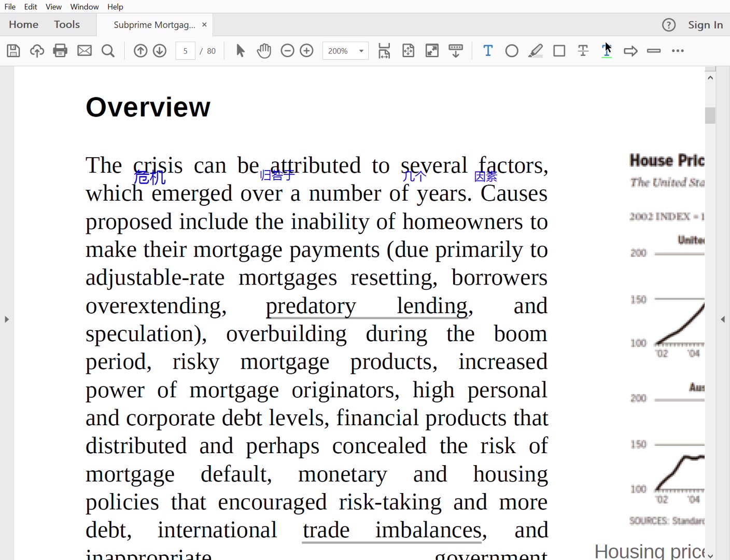Click the Save file icon
Image resolution: width=730 pixels, height=560 pixels.
click(x=13, y=51)
